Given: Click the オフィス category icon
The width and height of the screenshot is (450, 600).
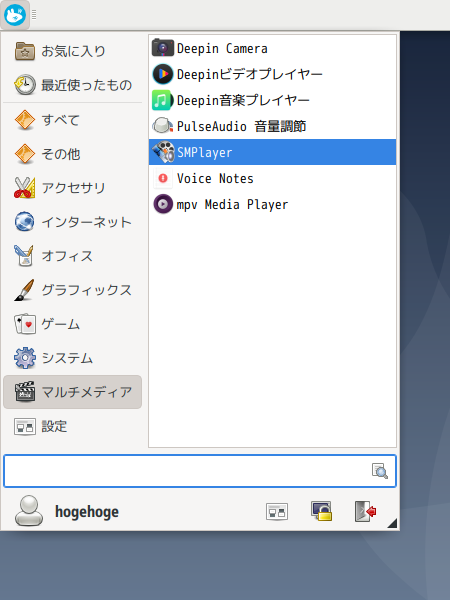Looking at the screenshot, I should [25, 256].
